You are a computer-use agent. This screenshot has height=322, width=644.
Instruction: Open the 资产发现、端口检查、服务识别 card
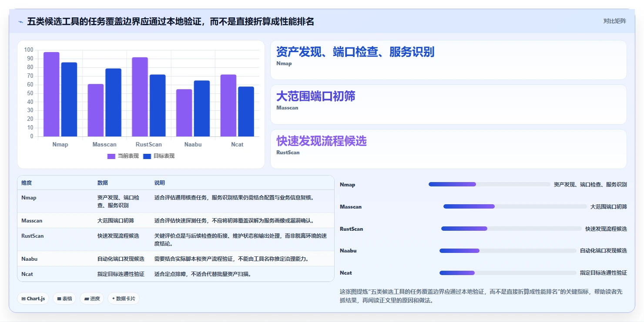[x=449, y=60]
